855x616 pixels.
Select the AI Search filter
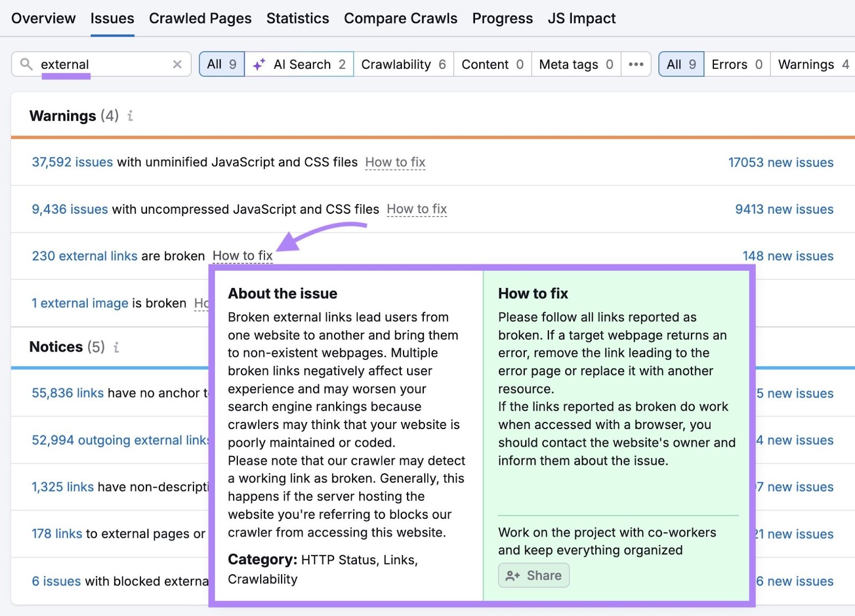[299, 64]
